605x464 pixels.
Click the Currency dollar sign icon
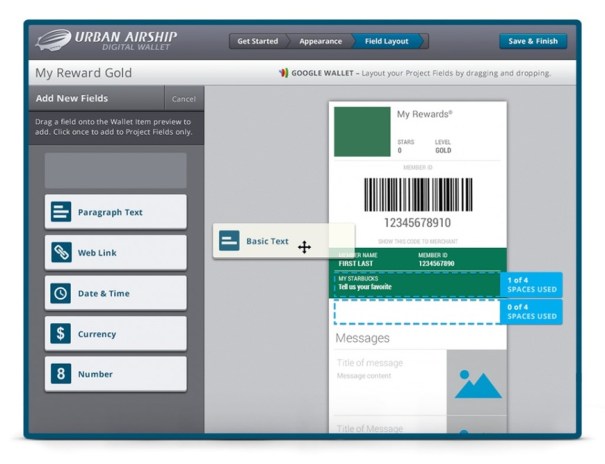click(61, 334)
